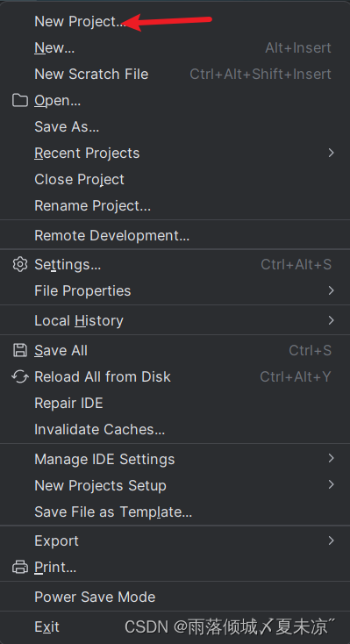Expand the File Properties submenu arrow

(331, 290)
